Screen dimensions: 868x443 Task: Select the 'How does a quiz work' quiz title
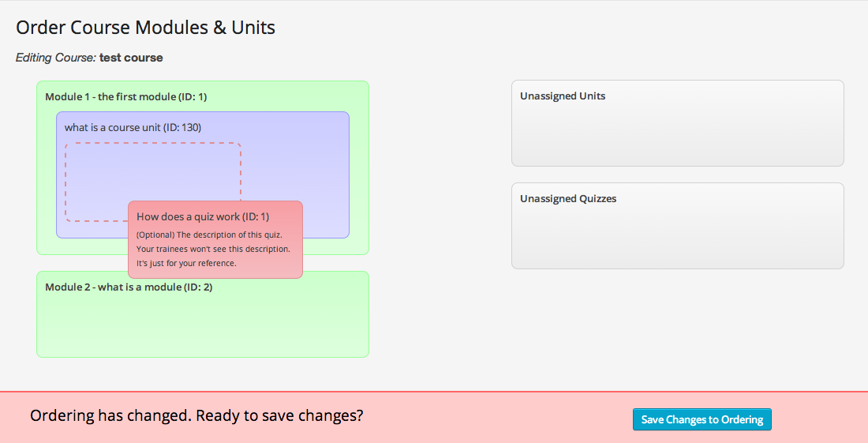click(203, 216)
